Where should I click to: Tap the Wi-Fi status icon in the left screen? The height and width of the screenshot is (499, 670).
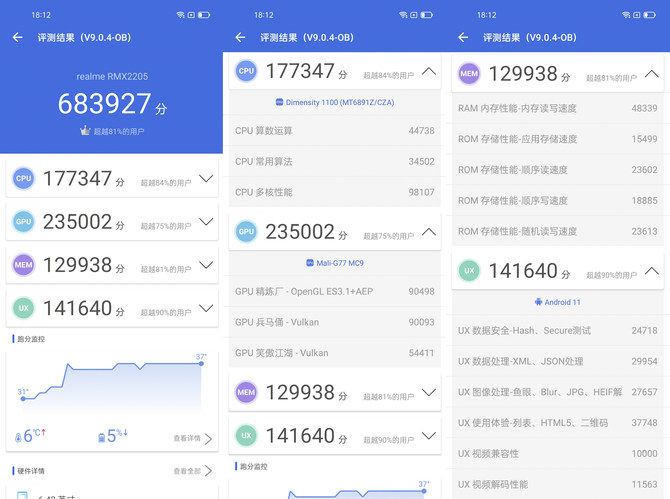coord(180,15)
